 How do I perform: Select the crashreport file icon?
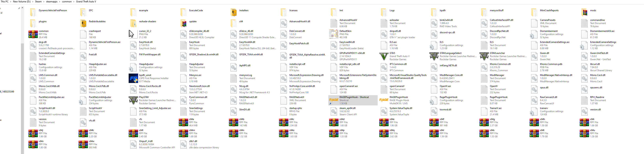coord(83,34)
